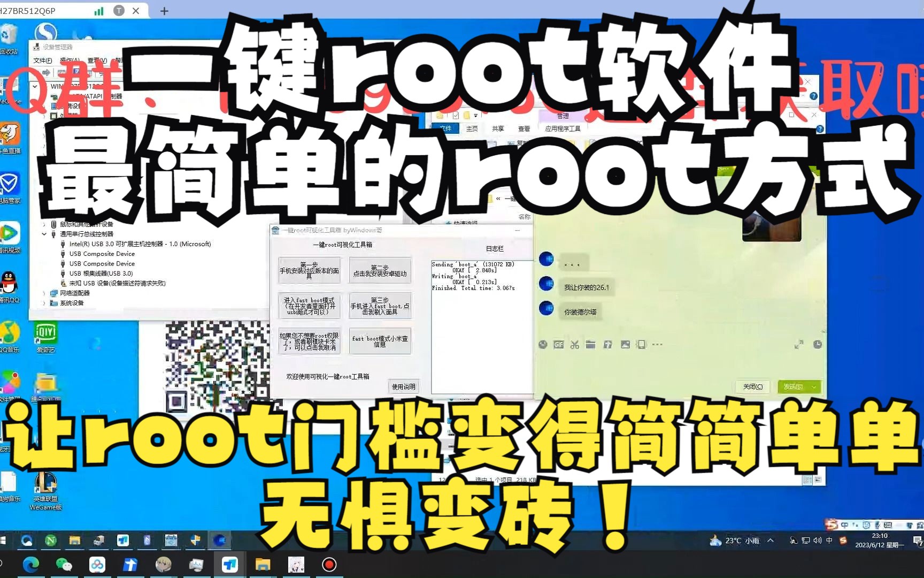Open a new remote session tab with plus
The width and height of the screenshot is (924, 578).
[164, 11]
